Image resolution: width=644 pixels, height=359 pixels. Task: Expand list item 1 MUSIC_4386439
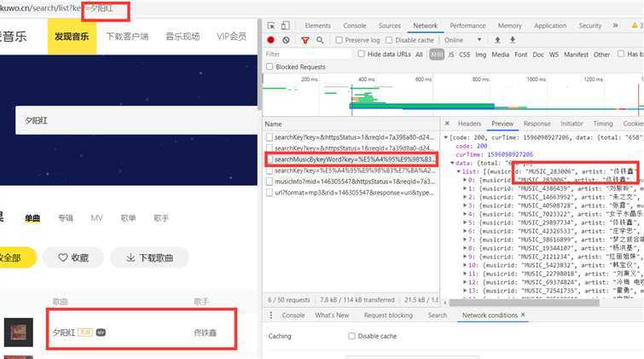pos(465,188)
